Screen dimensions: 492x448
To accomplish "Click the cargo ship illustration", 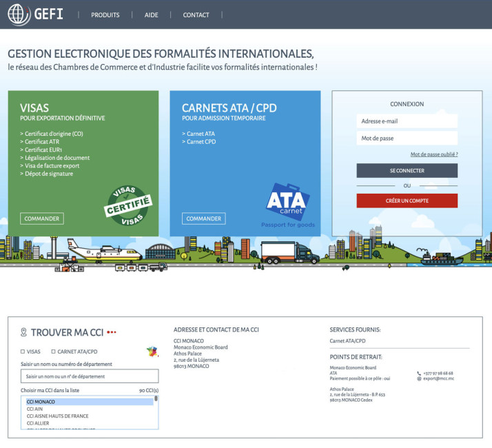I will click(x=442, y=258).
